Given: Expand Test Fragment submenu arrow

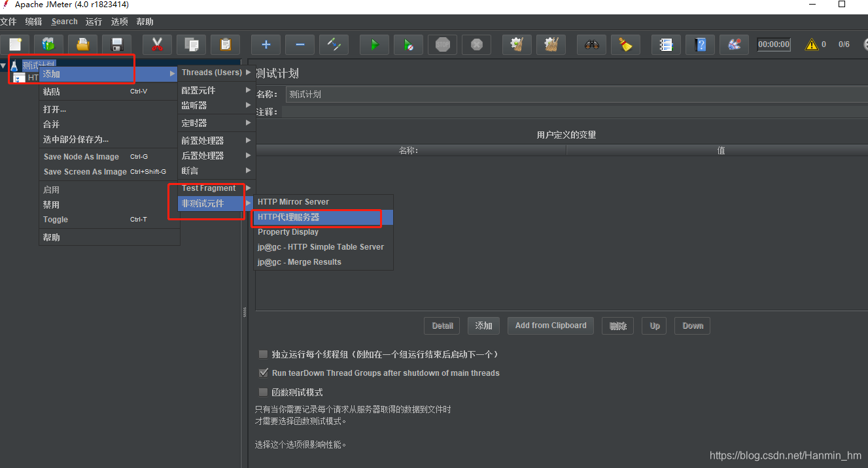Looking at the screenshot, I should 248,188.
